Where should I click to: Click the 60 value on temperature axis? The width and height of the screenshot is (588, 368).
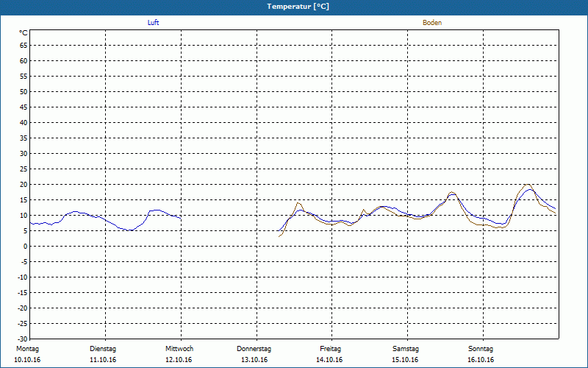24,61
